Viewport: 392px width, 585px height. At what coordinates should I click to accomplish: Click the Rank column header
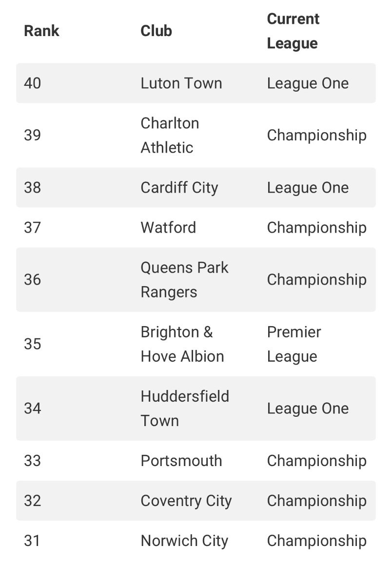41,31
